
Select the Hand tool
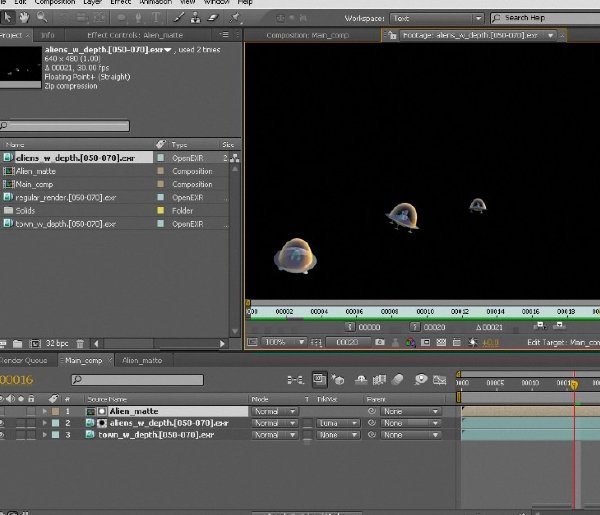24,17
